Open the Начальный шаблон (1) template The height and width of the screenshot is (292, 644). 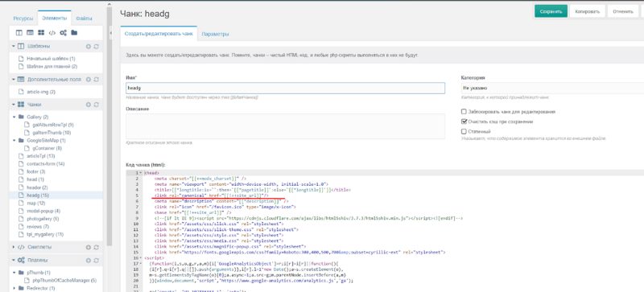click(x=51, y=59)
